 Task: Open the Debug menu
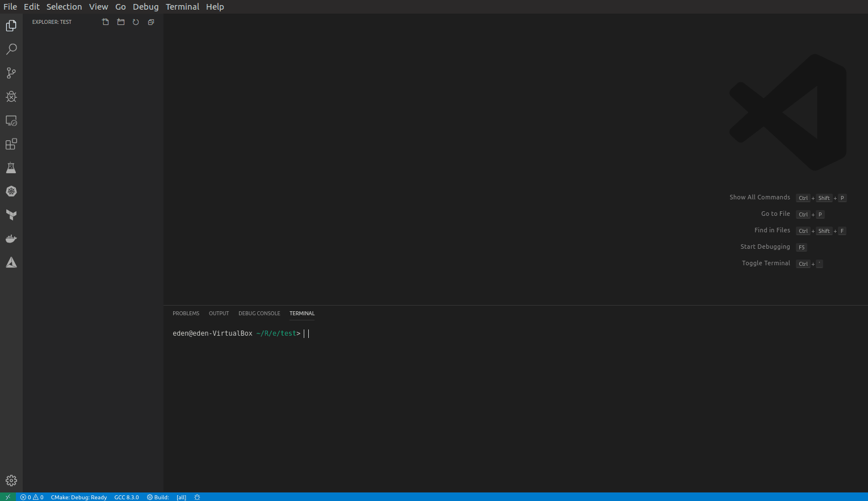[x=146, y=7]
